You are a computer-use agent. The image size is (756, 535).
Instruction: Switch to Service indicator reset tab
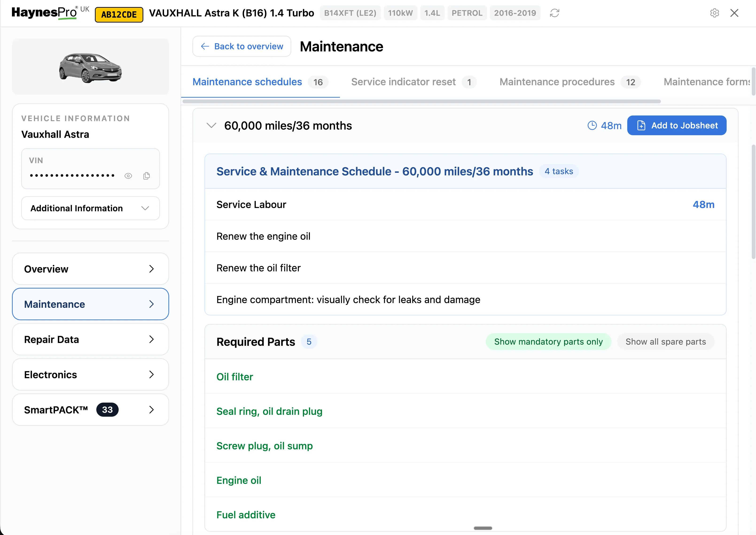pos(404,82)
